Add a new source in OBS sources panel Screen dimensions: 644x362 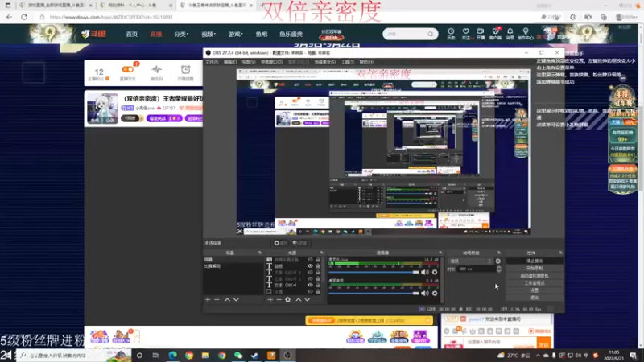(270, 300)
